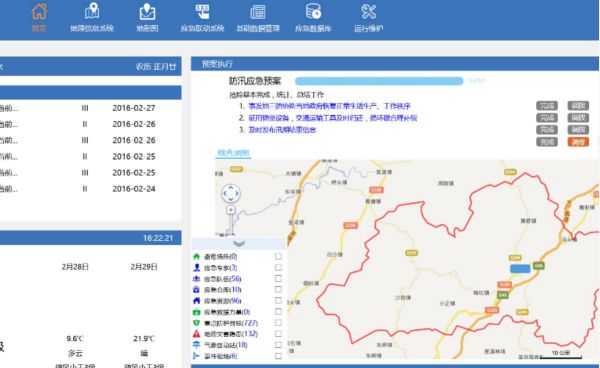
Task: Open 运行维护 tools icon
Action: pos(368,11)
